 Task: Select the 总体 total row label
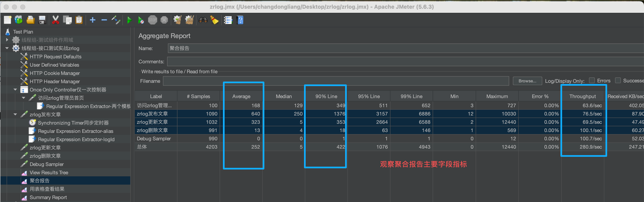[142, 147]
